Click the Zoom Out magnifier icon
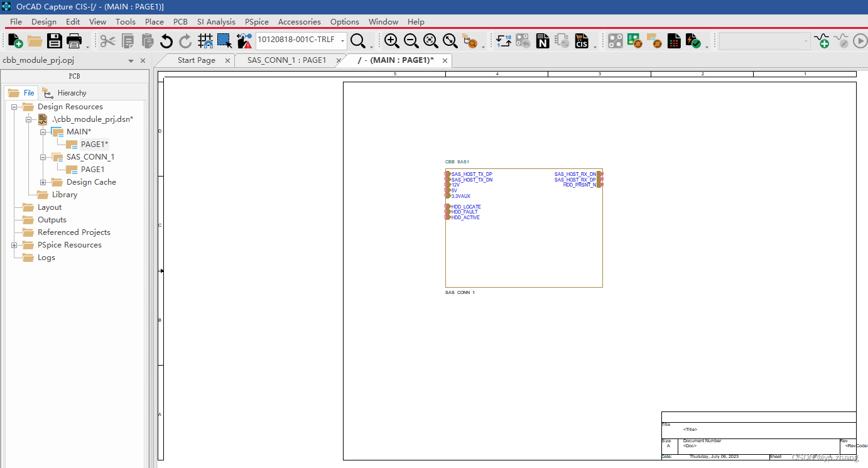The image size is (868, 468). point(411,41)
